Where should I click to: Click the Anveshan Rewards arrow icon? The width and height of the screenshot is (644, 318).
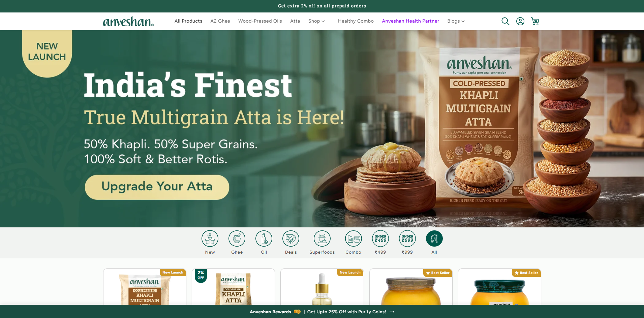pos(392,312)
